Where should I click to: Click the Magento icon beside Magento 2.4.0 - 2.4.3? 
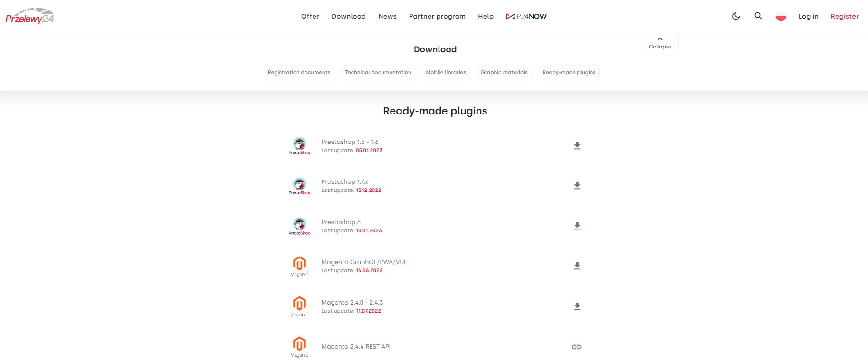point(299,306)
